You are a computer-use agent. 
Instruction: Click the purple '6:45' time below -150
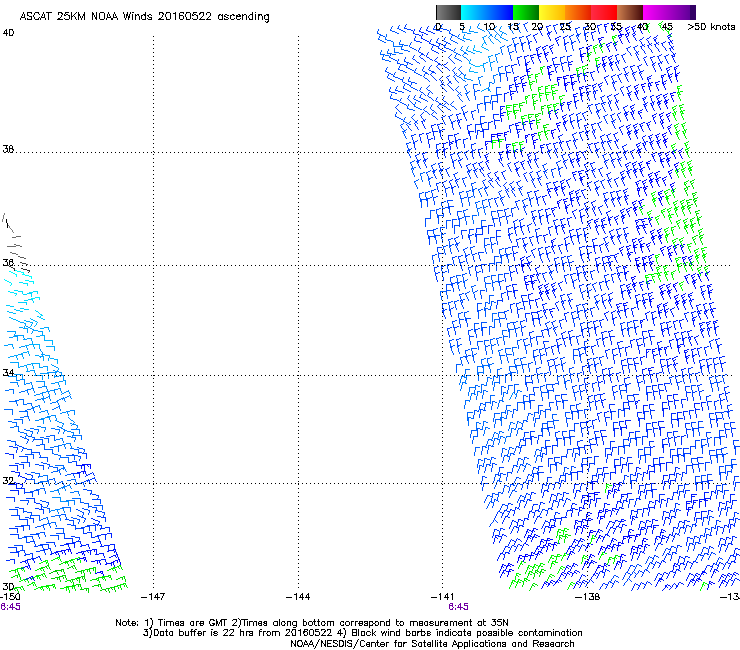pyautogui.click(x=10, y=607)
